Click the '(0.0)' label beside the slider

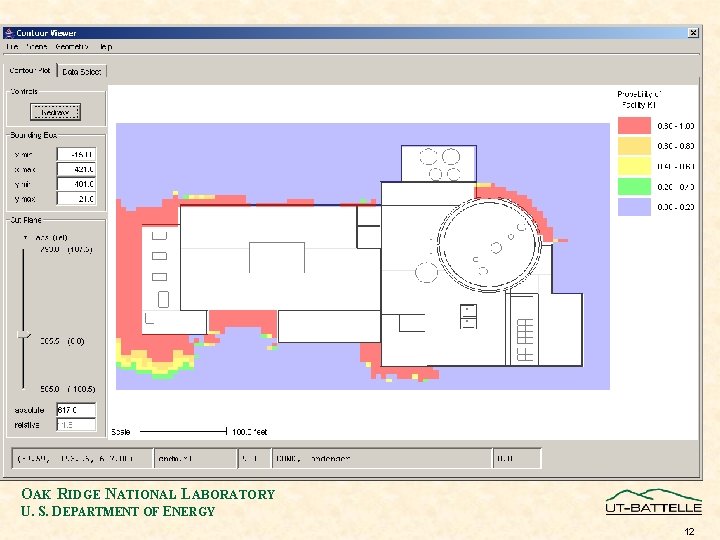76,341
